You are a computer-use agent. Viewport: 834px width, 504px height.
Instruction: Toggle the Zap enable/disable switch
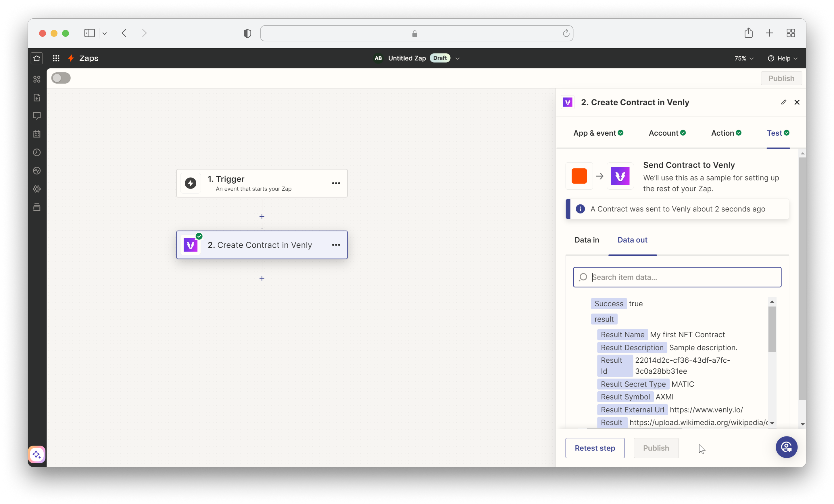(61, 78)
